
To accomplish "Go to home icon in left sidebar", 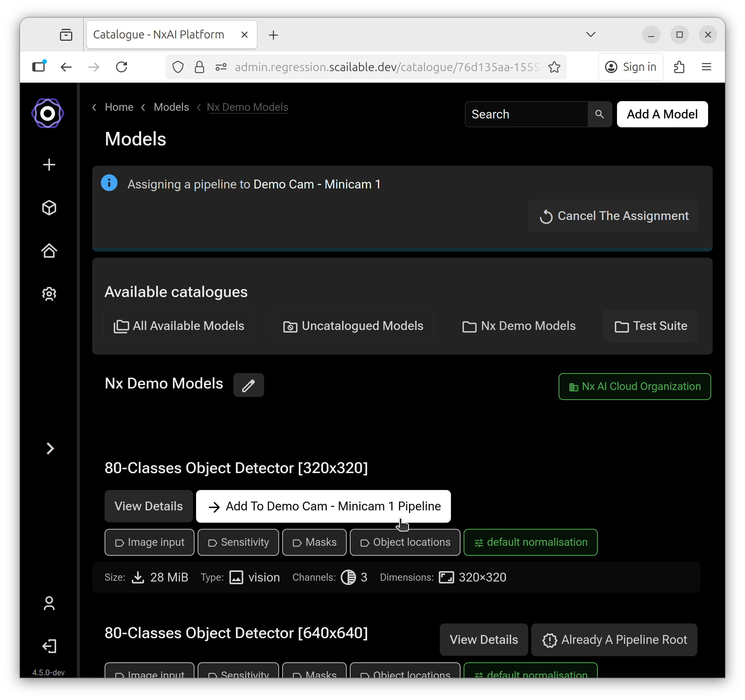I will click(49, 251).
